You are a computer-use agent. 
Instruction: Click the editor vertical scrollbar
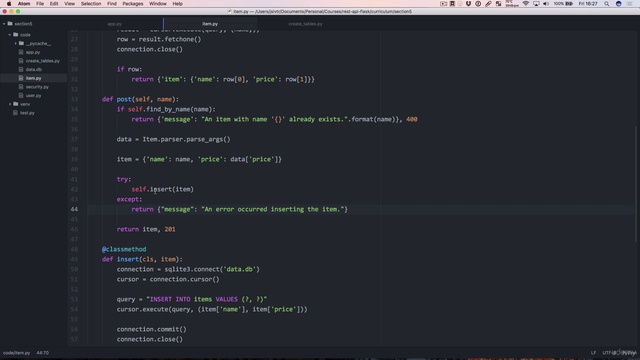tap(635, 184)
